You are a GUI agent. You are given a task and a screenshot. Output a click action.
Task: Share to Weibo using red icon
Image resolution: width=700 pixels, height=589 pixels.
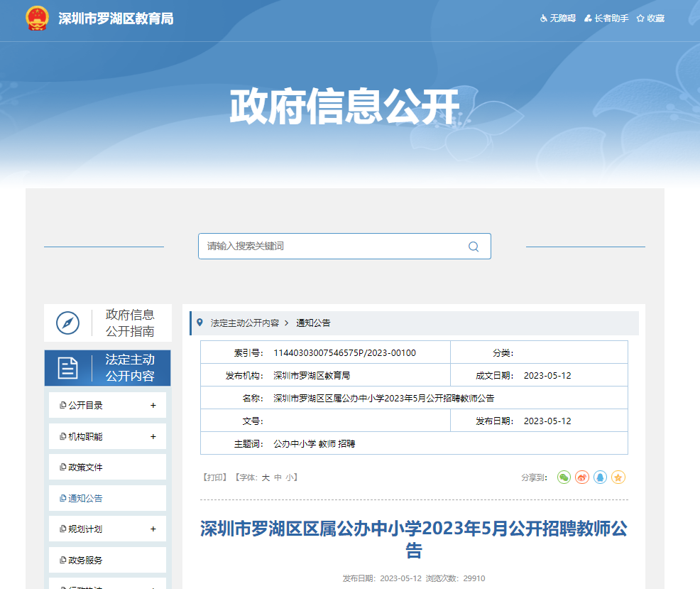[x=582, y=477]
